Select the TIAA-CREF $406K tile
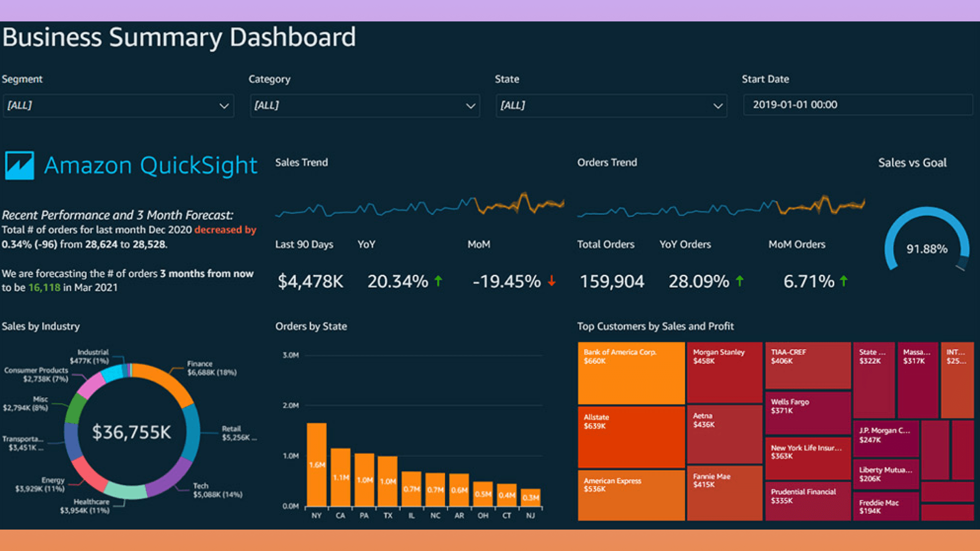Screen dimensions: 980x551 808,365
